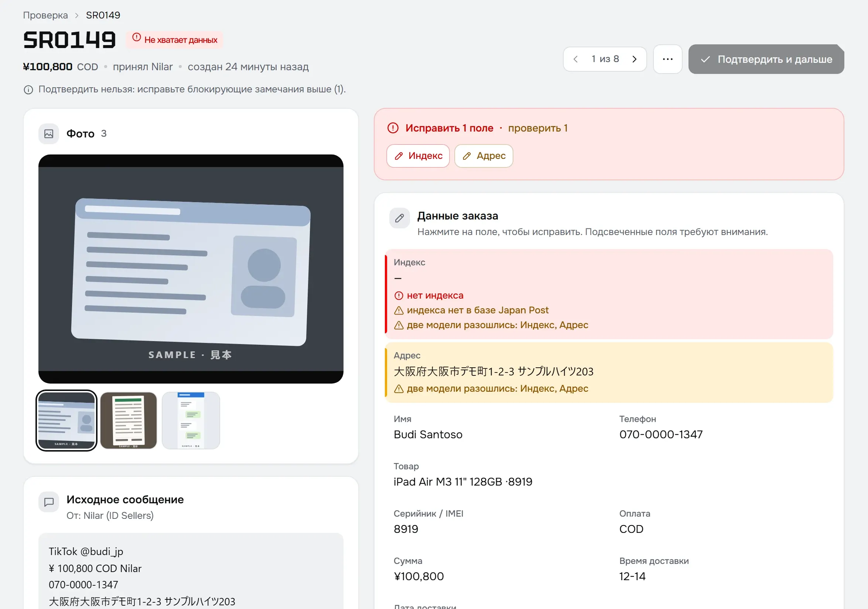Image resolution: width=868 pixels, height=609 pixels.
Task: Click the photo icon in Фото header
Action: tap(49, 133)
